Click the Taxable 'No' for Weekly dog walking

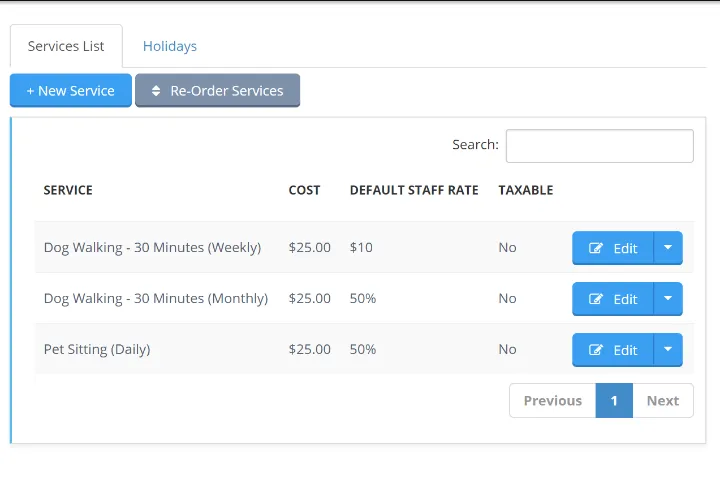[x=507, y=248]
